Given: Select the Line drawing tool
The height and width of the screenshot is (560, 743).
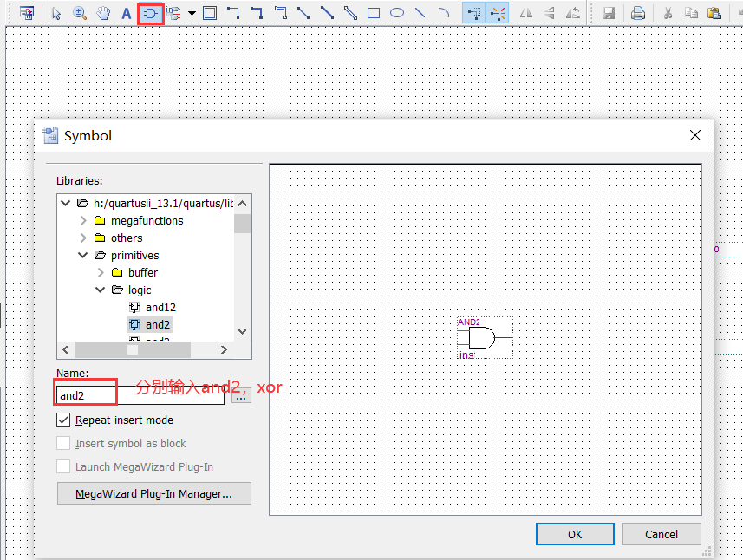Looking at the screenshot, I should 420,13.
